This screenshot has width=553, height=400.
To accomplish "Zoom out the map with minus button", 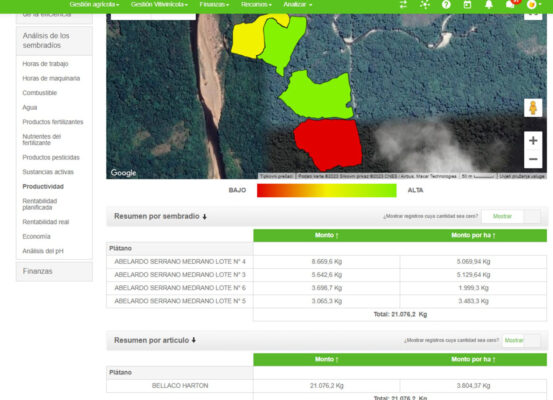I will 533,159.
